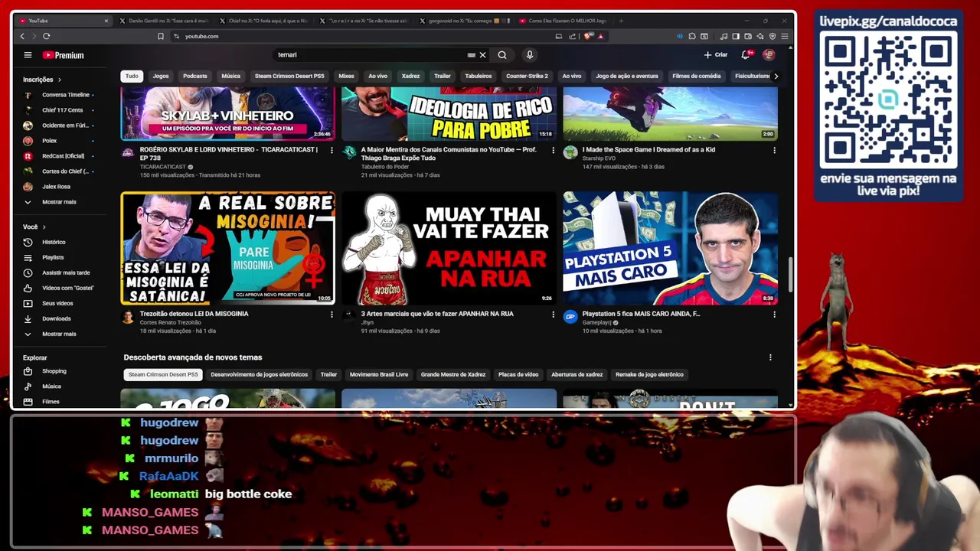Image resolution: width=980 pixels, height=551 pixels.
Task: Go back with the browser back arrow
Action: (x=22, y=36)
